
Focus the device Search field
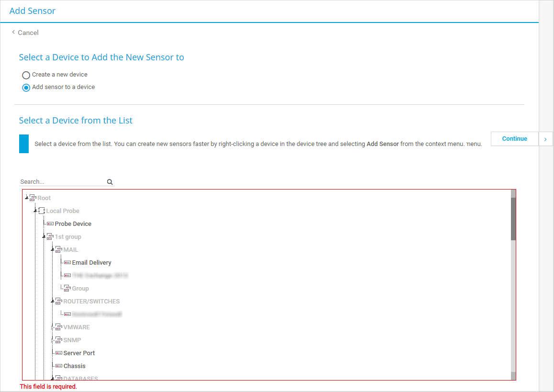pyautogui.click(x=62, y=182)
